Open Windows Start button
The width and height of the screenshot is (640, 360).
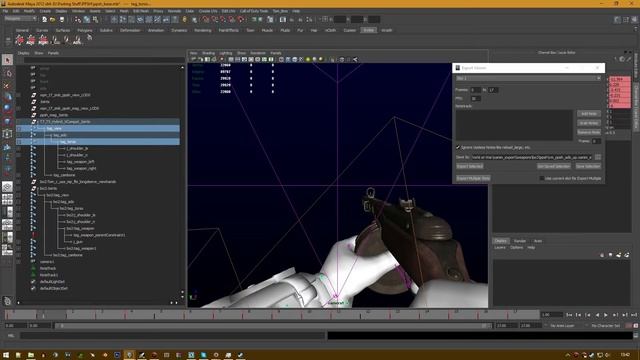[6, 355]
